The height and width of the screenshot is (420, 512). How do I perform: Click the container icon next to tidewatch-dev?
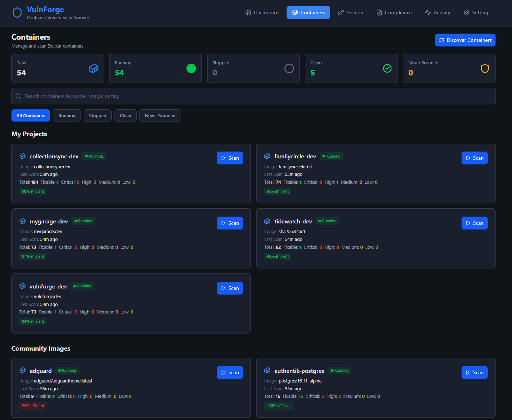[267, 221]
